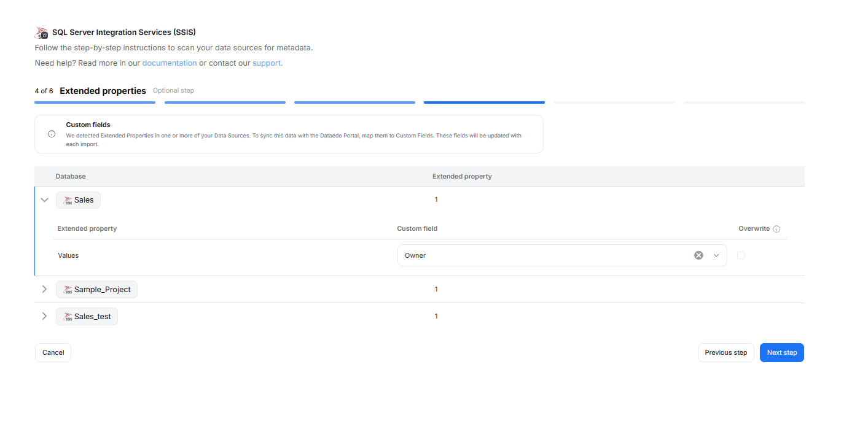The height and width of the screenshot is (437, 868).
Task: Click the SSIS logo icon in header
Action: (41, 33)
